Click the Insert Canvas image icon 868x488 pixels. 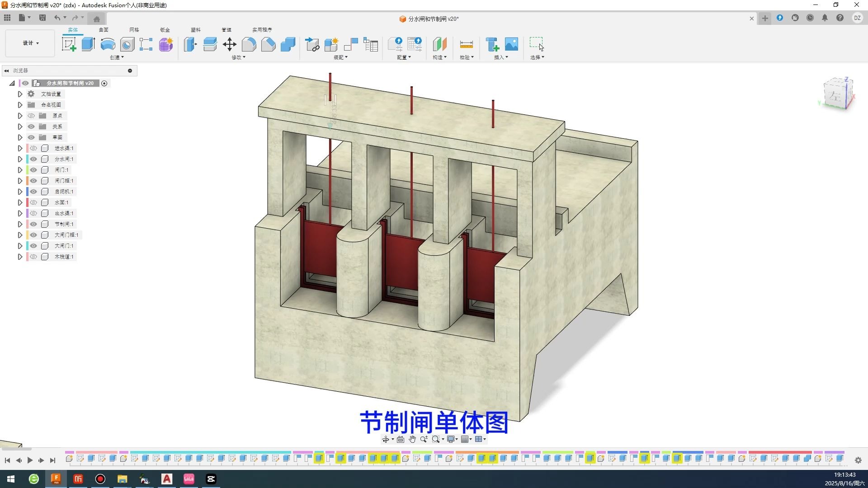pyautogui.click(x=511, y=44)
